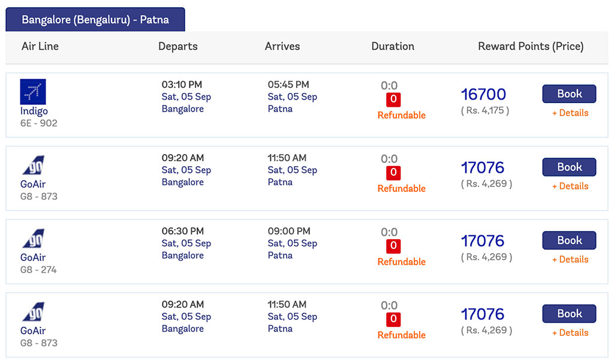Image resolution: width=614 pixels, height=364 pixels.
Task: Click the GoAir logo in the last flight row
Action: click(x=34, y=312)
